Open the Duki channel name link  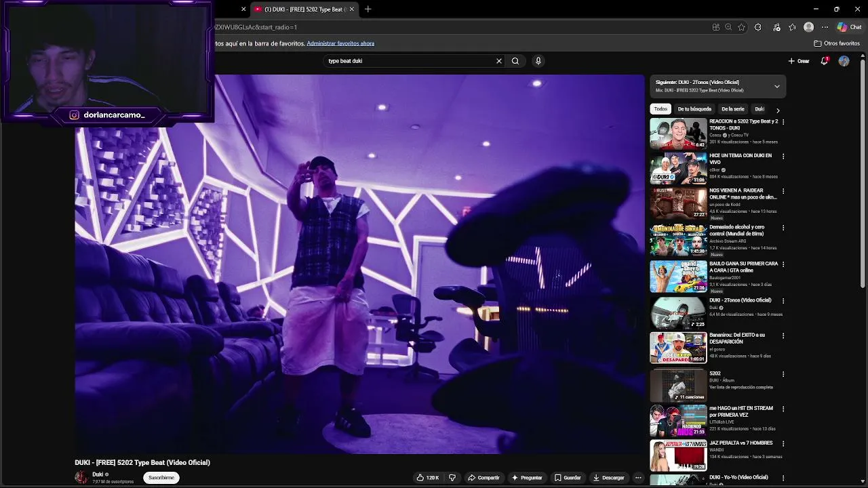98,474
